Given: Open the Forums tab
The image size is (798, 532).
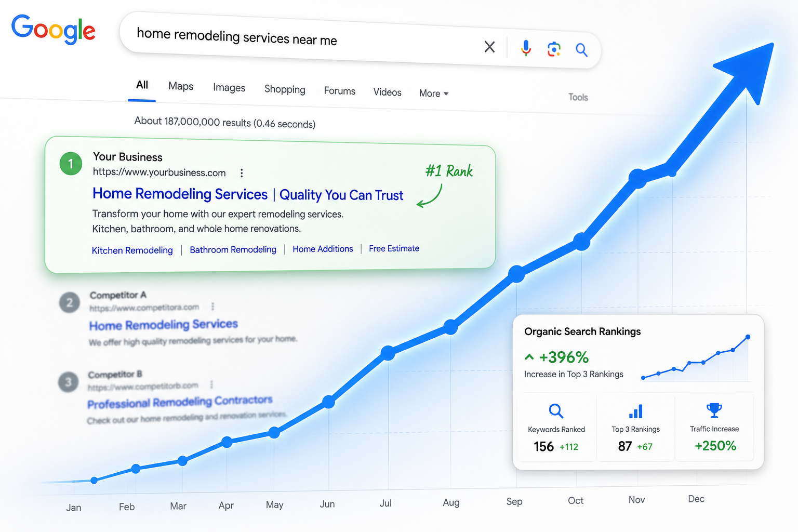Looking at the screenshot, I should point(340,91).
